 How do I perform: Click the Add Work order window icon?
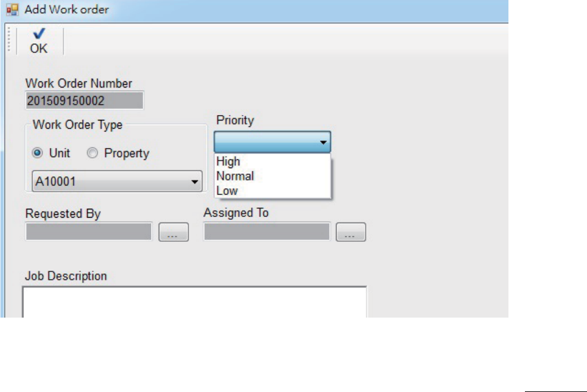pos(12,10)
